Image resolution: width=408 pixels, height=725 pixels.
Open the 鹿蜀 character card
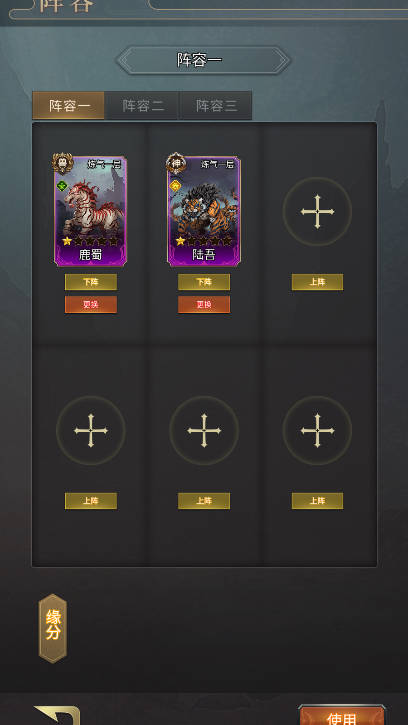(91, 211)
